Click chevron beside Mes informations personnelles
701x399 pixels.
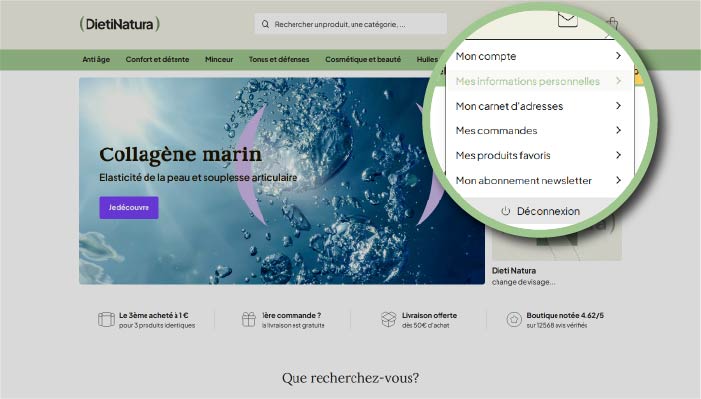(x=618, y=81)
